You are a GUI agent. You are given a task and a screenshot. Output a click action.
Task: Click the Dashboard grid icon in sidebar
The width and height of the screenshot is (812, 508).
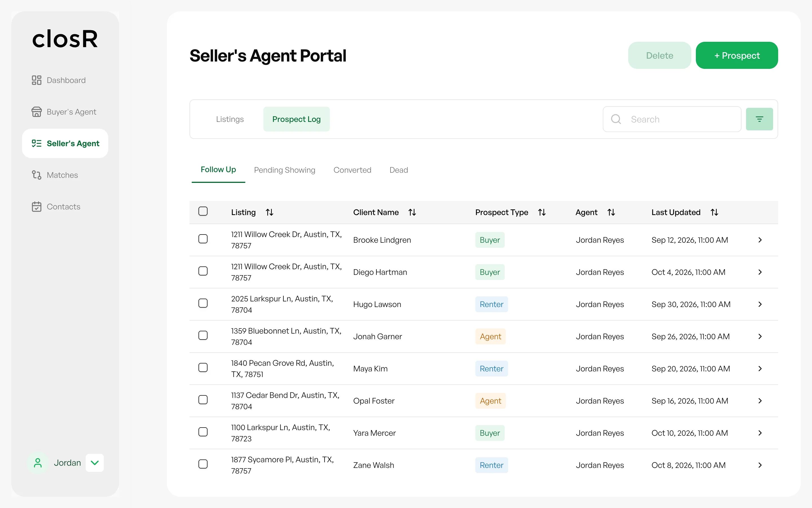[x=37, y=80]
